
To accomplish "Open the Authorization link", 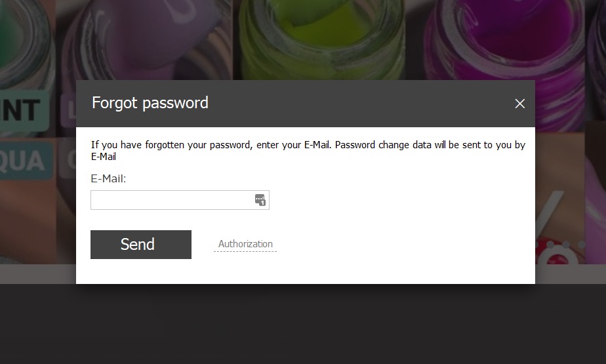I will [x=245, y=244].
